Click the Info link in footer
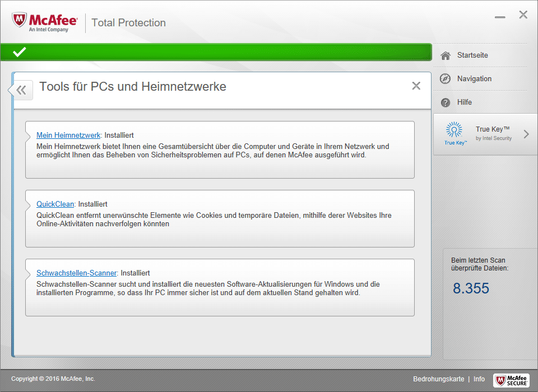Viewport: 538px width, 392px height. tap(479, 379)
